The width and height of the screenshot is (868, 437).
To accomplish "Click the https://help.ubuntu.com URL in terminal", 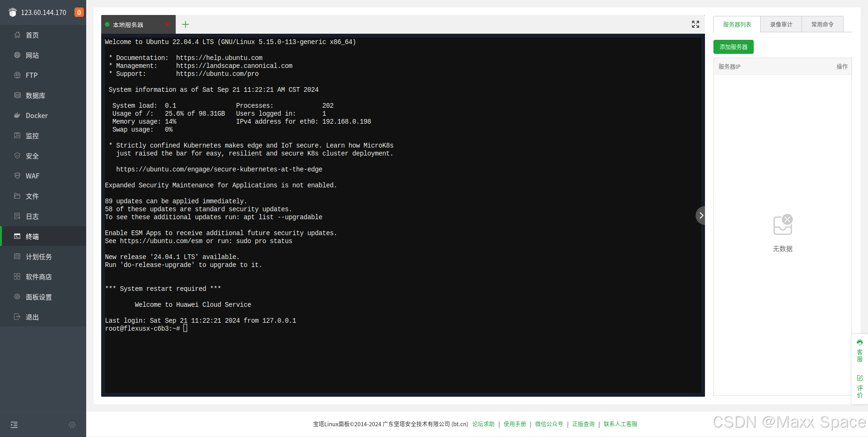I will 219,58.
